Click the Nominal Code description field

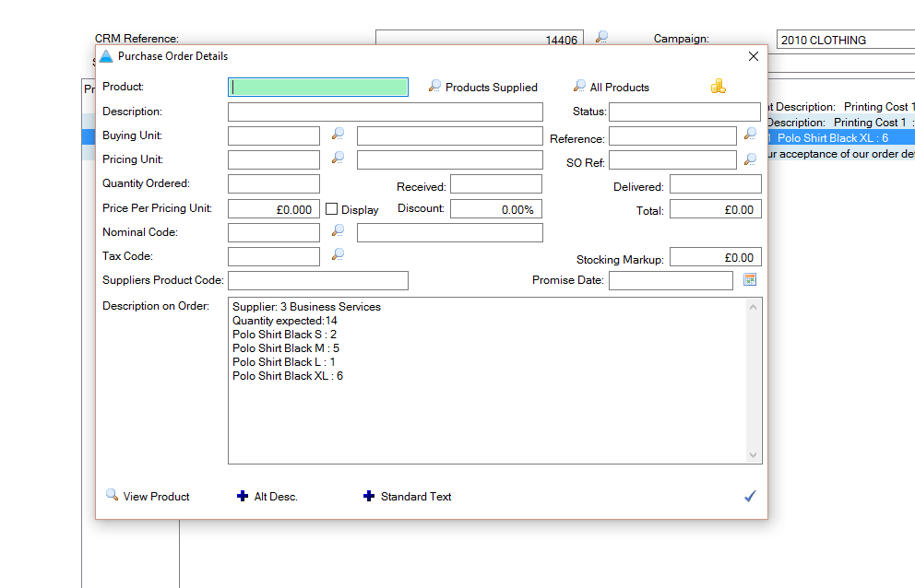click(x=450, y=233)
